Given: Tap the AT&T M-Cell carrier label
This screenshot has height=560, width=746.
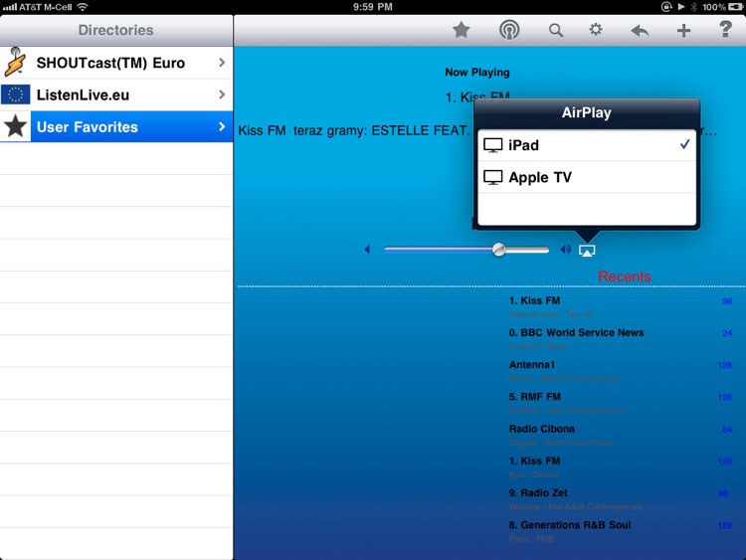Looking at the screenshot, I should click(45, 7).
